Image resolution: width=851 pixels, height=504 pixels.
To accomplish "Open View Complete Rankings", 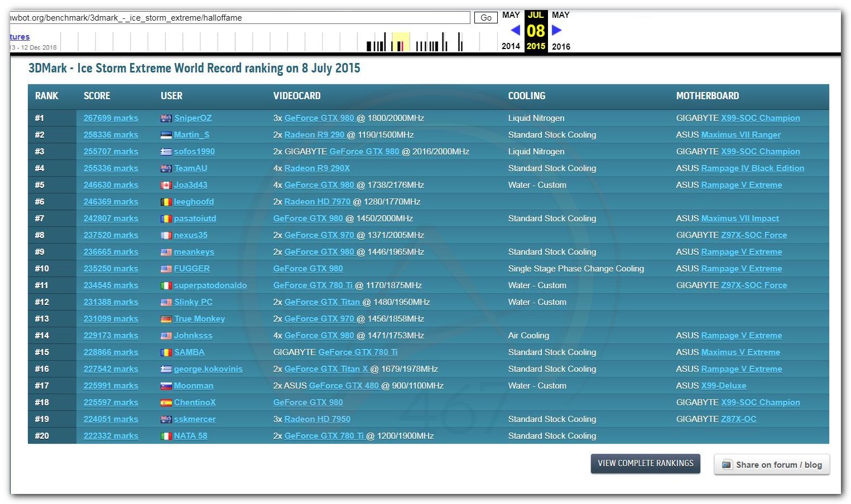I will tap(645, 463).
